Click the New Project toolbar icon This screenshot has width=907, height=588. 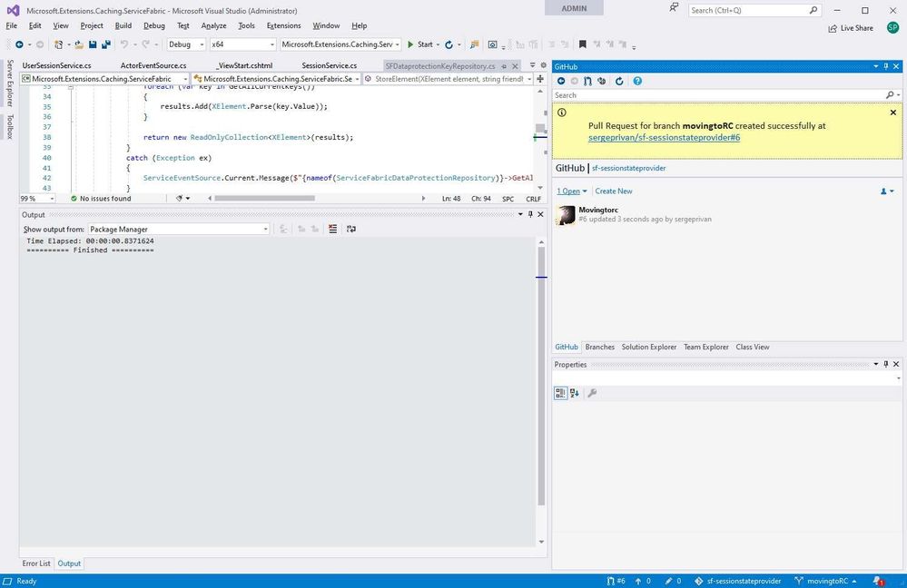click(58, 44)
